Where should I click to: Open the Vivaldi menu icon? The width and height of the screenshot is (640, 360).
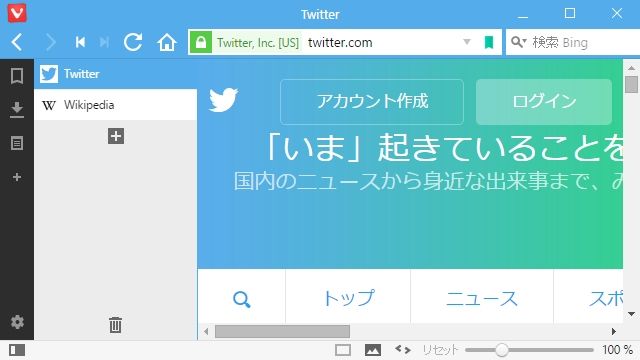pyautogui.click(x=17, y=13)
